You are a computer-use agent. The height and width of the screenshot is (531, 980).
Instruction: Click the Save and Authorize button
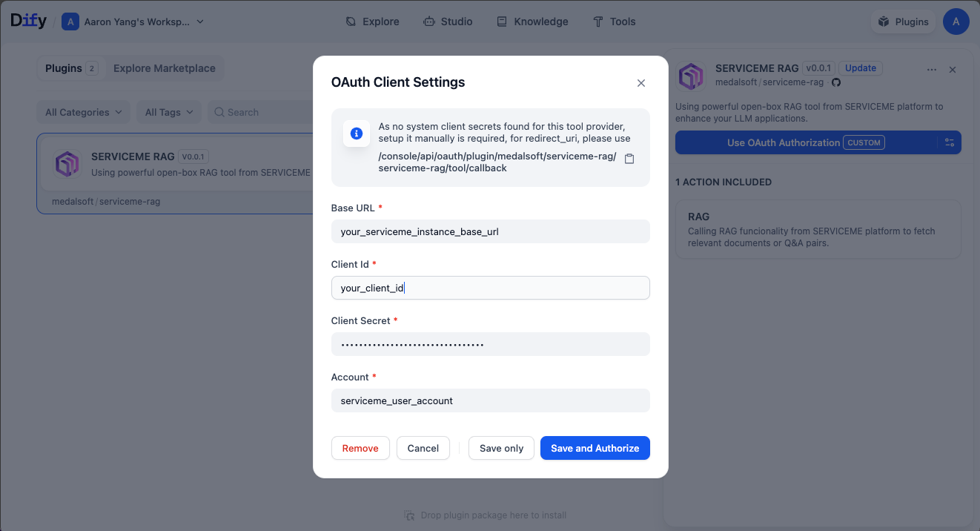point(595,448)
